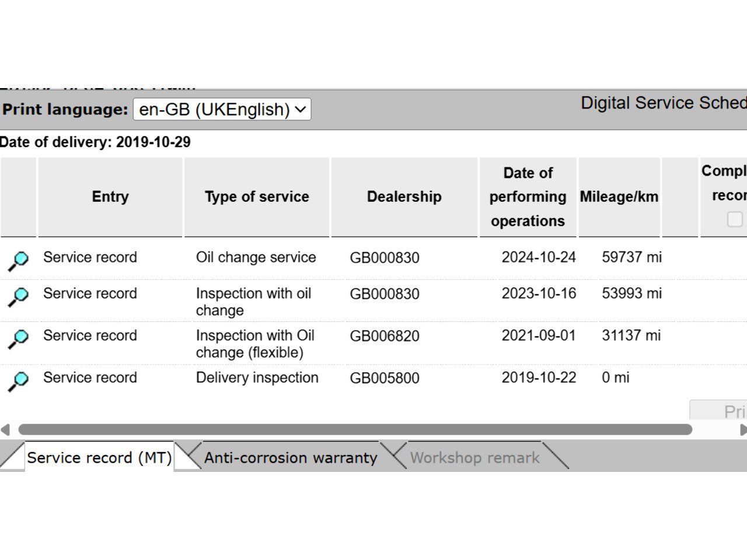This screenshot has height=560, width=747.
Task: Click the horizontal scrollbar thumb
Action: pos(355,430)
